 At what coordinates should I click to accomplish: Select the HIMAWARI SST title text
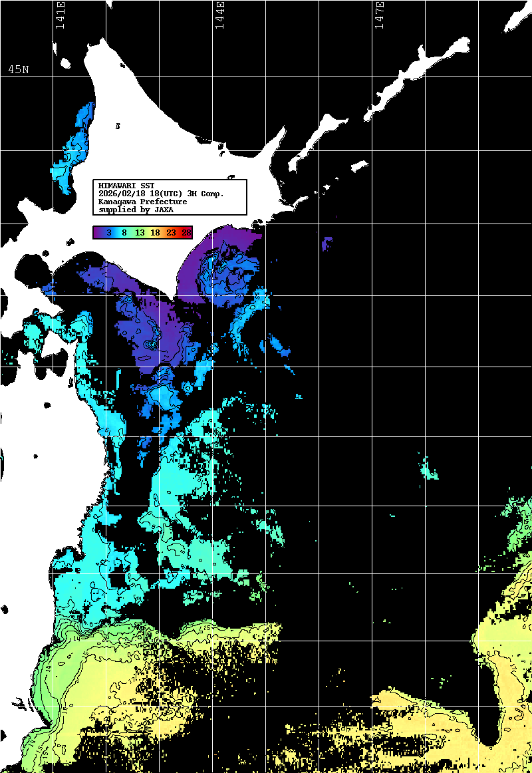(x=126, y=185)
